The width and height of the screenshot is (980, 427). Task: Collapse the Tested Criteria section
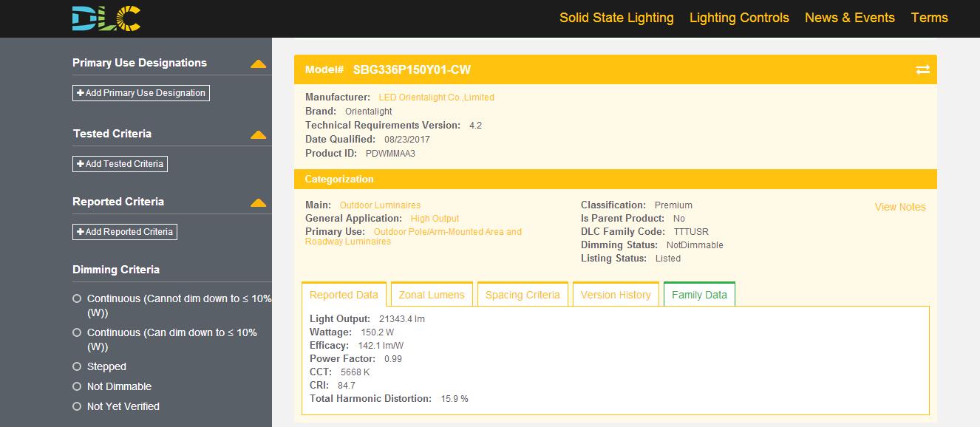click(x=258, y=134)
